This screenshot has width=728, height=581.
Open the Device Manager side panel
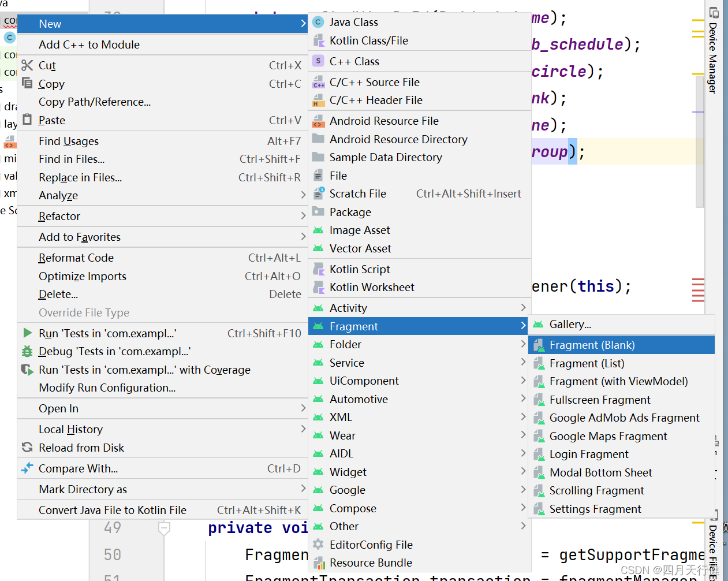click(714, 49)
